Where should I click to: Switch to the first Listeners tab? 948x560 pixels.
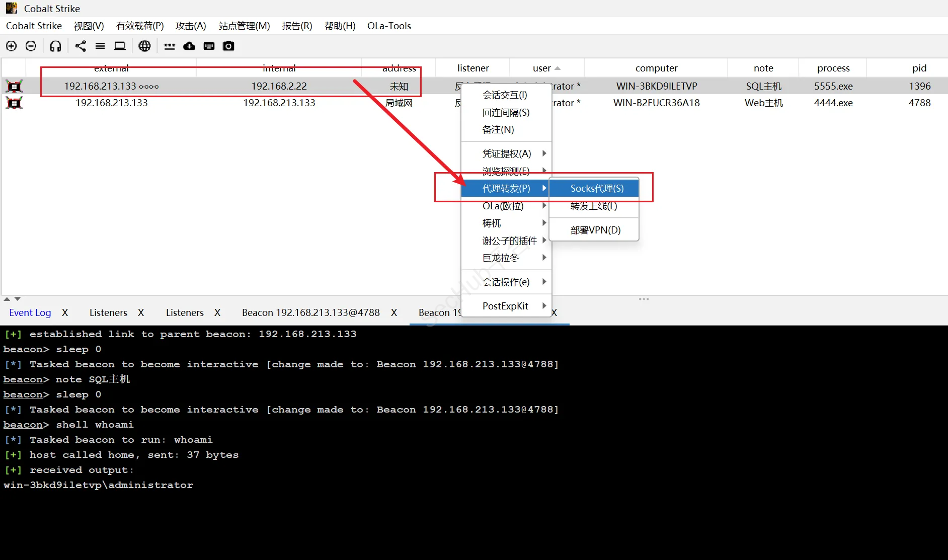108,312
